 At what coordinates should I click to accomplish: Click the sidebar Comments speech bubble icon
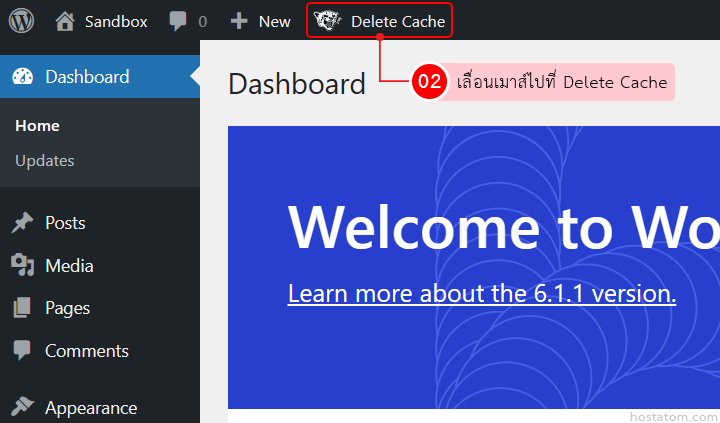coord(22,351)
